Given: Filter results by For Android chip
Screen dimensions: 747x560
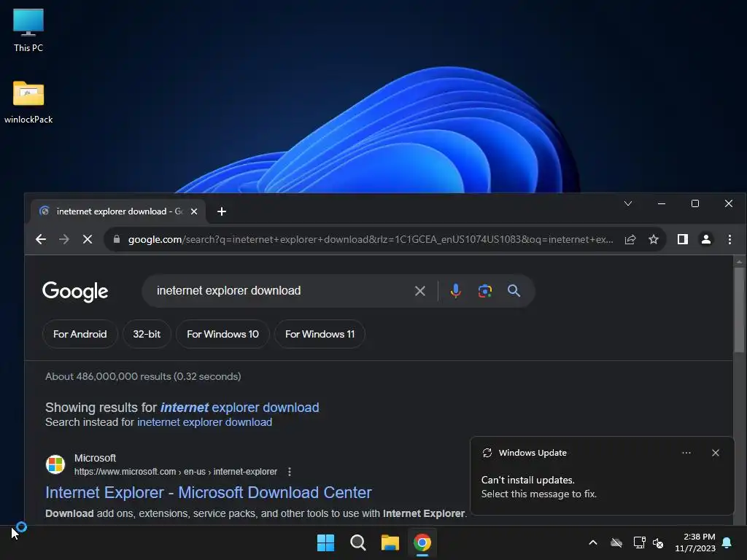Looking at the screenshot, I should tap(80, 334).
